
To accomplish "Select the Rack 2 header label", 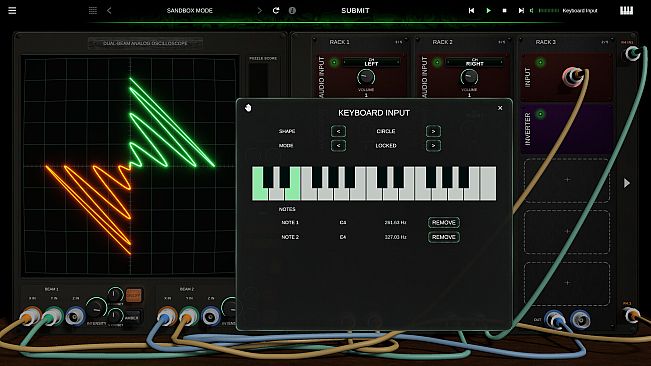I will tap(442, 42).
